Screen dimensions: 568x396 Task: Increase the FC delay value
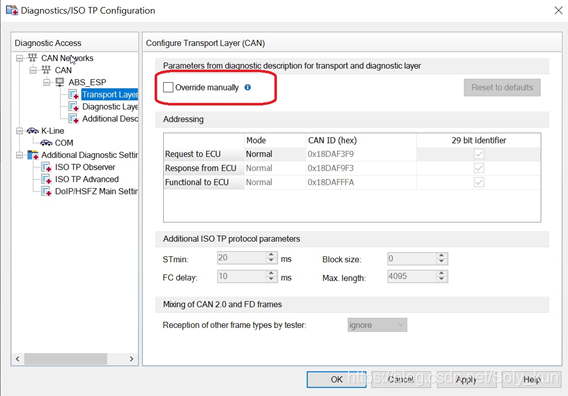point(271,273)
